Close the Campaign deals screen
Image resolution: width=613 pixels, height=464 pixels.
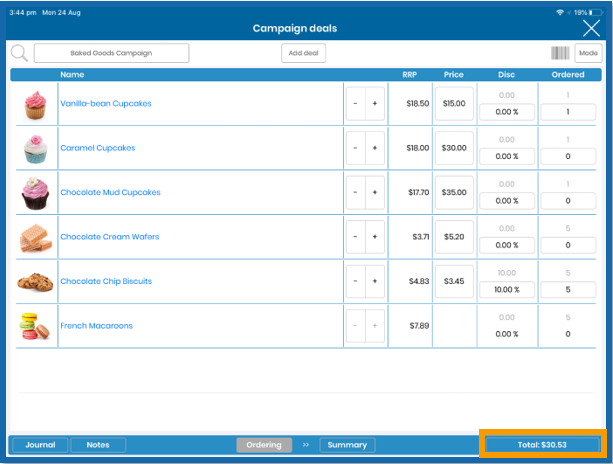click(x=591, y=28)
